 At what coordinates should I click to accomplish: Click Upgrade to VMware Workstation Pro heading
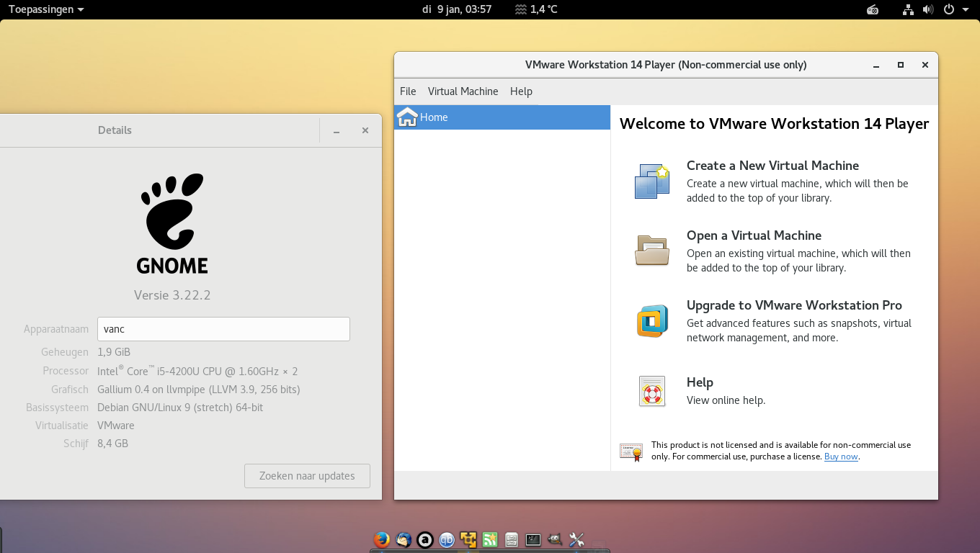click(x=794, y=305)
